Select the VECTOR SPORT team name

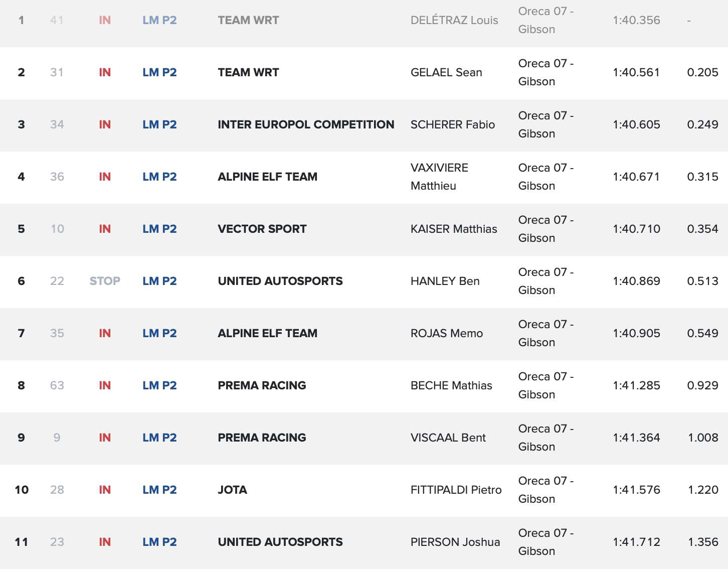262,229
